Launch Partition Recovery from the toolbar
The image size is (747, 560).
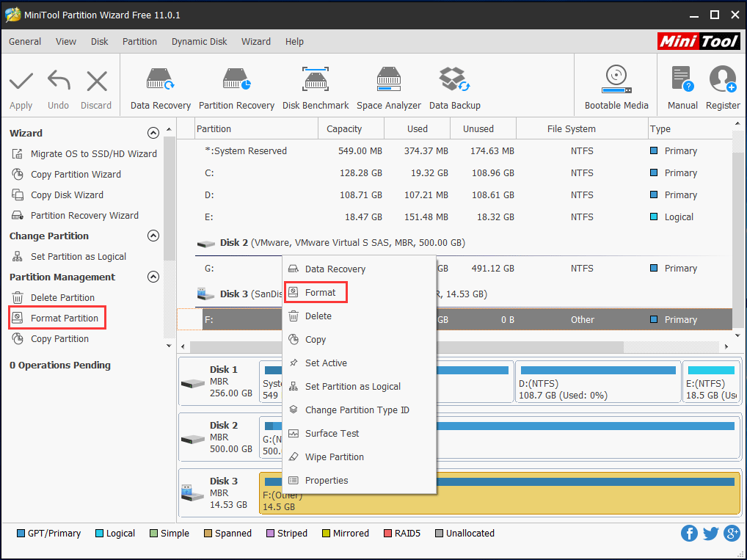(x=236, y=84)
